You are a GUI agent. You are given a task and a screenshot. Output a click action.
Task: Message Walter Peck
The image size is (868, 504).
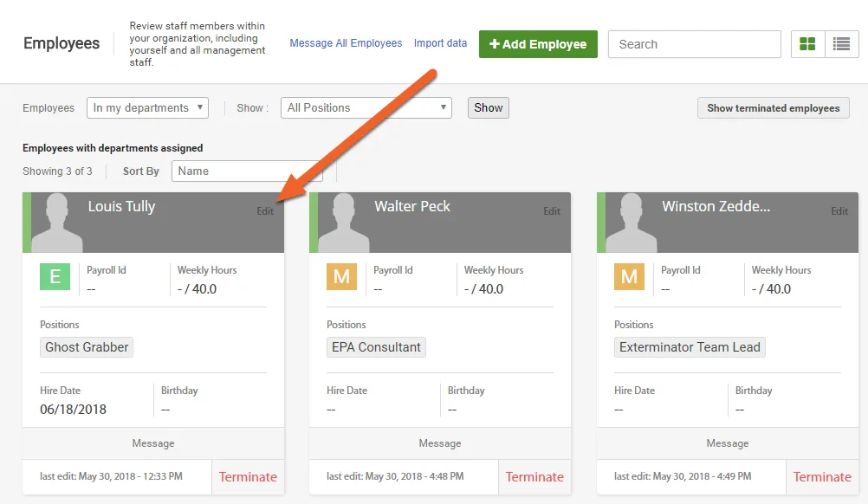point(440,443)
